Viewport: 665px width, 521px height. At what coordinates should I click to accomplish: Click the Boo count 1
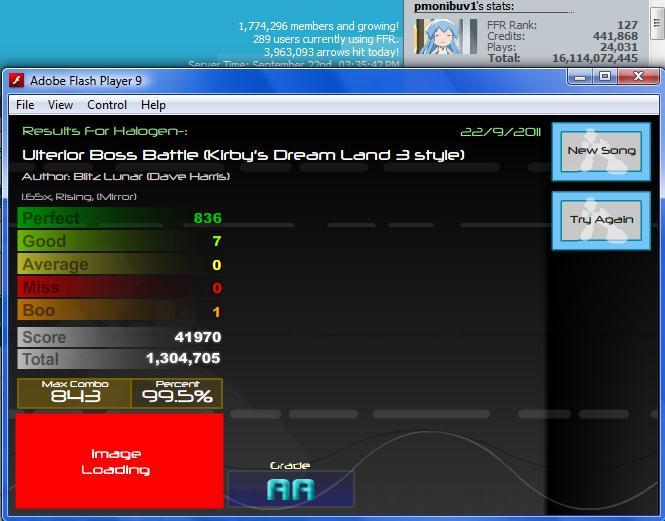click(217, 312)
